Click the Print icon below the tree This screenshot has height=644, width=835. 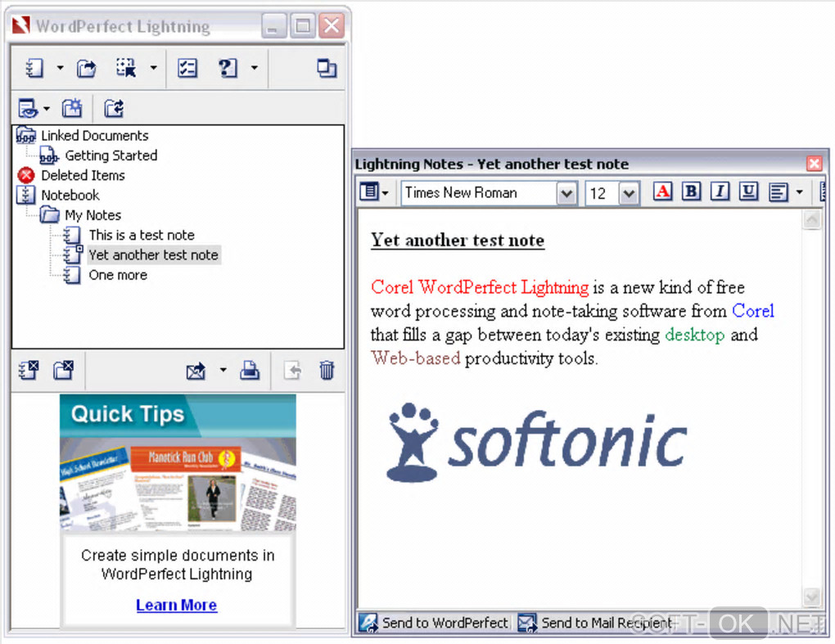249,370
